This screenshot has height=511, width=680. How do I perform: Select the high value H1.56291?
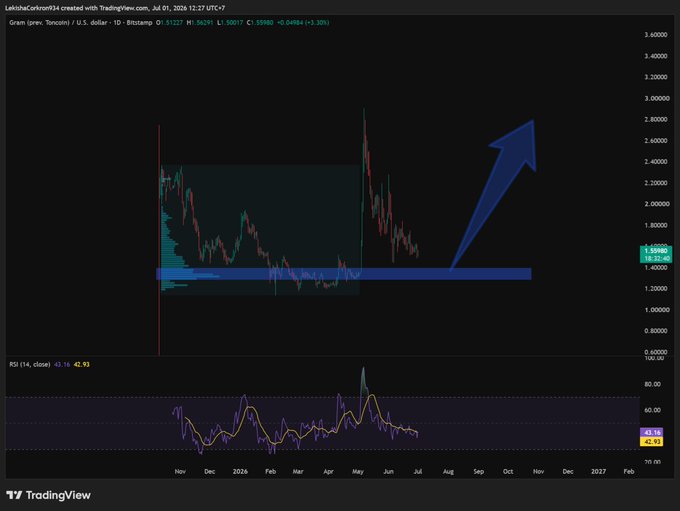click(x=200, y=23)
